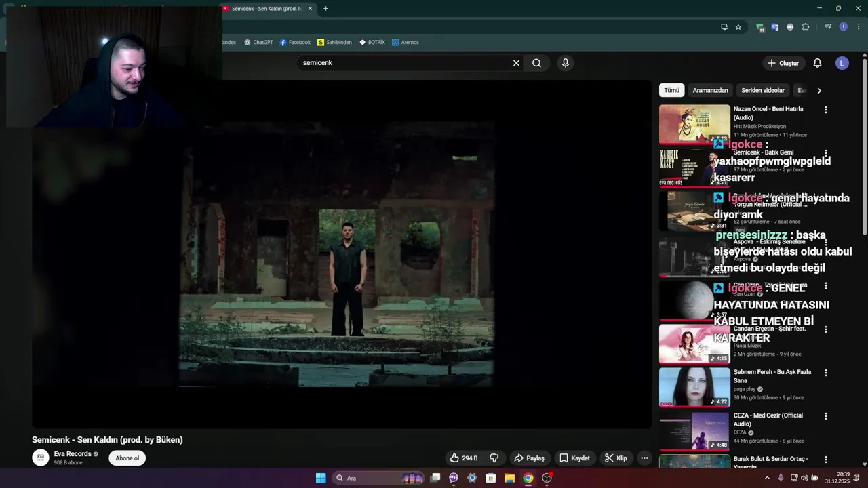868x488 pixels.
Task: Open the Sahibinden bookmark
Action: (334, 42)
